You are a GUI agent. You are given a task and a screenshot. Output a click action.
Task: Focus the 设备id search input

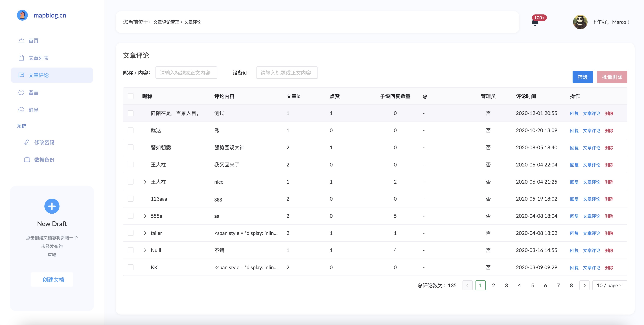(287, 73)
